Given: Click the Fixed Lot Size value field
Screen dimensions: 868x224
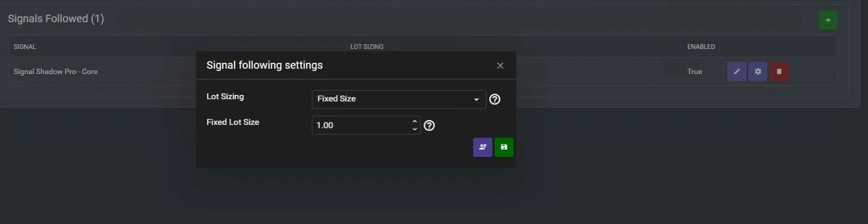Looking at the screenshot, I should (366, 125).
